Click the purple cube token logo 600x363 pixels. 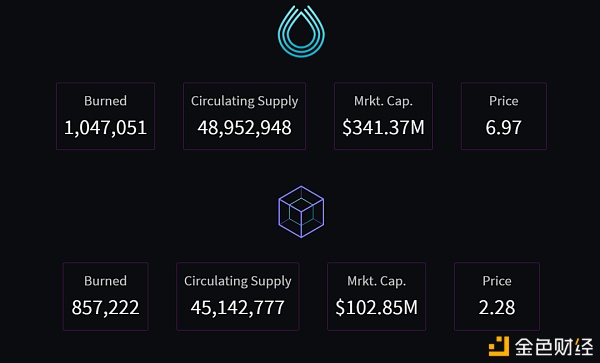[301, 212]
